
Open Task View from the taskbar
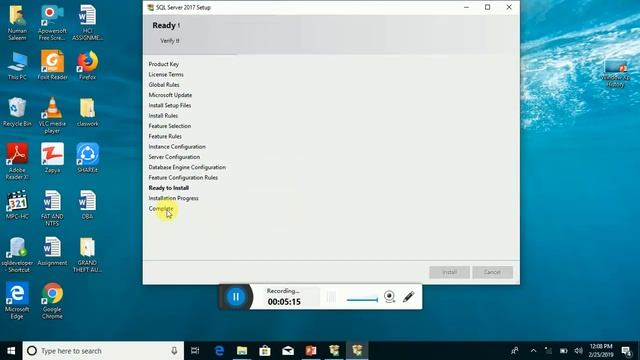coord(195,351)
